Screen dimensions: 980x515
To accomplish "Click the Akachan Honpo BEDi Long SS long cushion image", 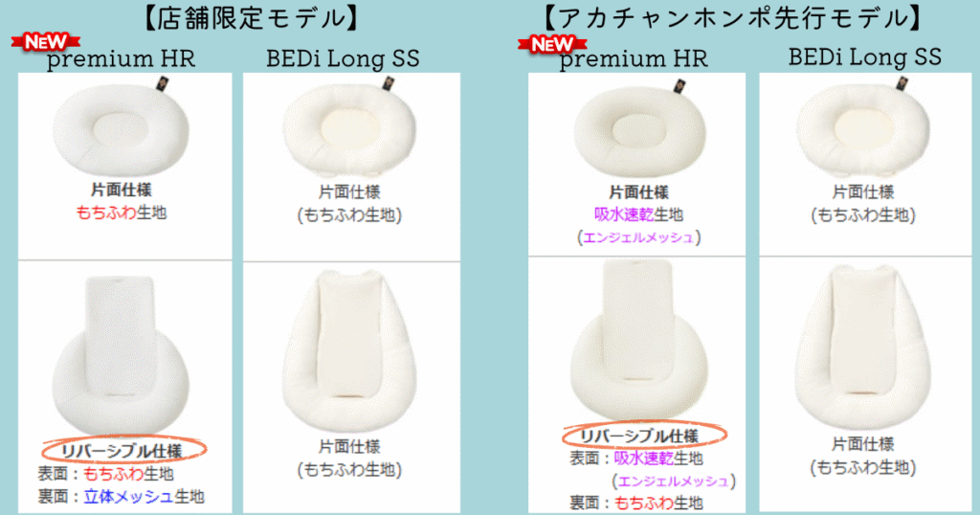I will pyautogui.click(x=862, y=347).
